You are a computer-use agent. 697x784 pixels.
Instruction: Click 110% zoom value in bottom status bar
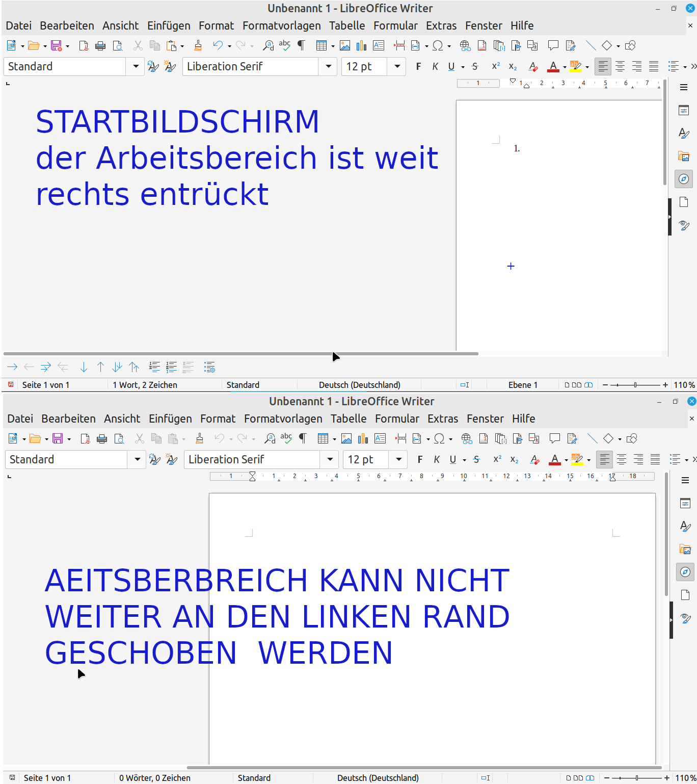click(x=685, y=778)
